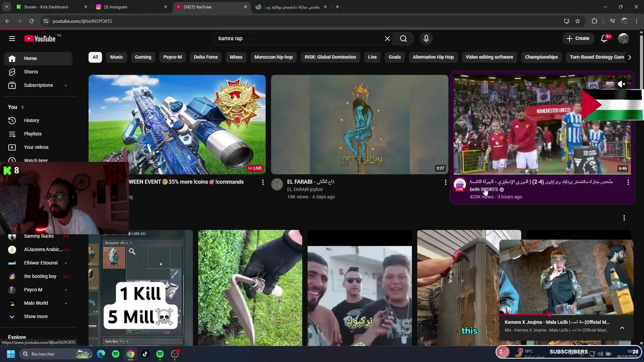Switch to the Instagram browser tab
This screenshot has width=644, height=362.
132,7
